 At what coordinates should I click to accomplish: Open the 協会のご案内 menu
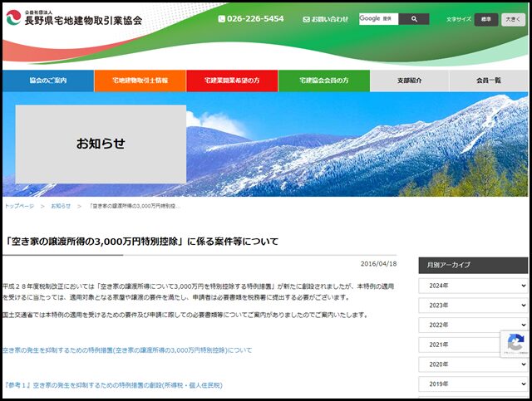click(48, 81)
